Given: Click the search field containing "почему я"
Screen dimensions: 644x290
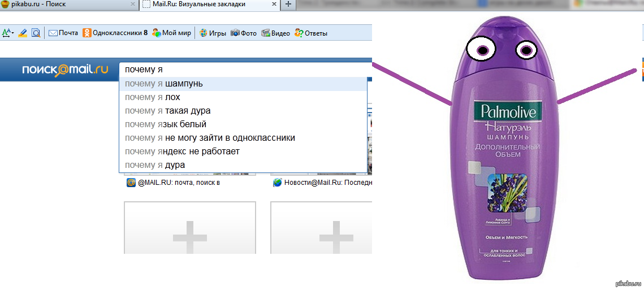Looking at the screenshot, I should (243, 70).
